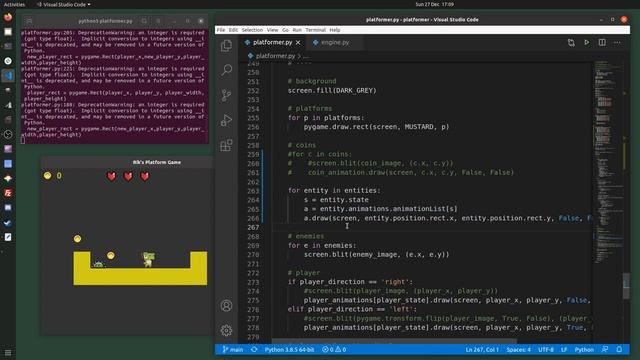Open the Go menu
Viewport: 640px width, 360px height.
pos(285,30)
